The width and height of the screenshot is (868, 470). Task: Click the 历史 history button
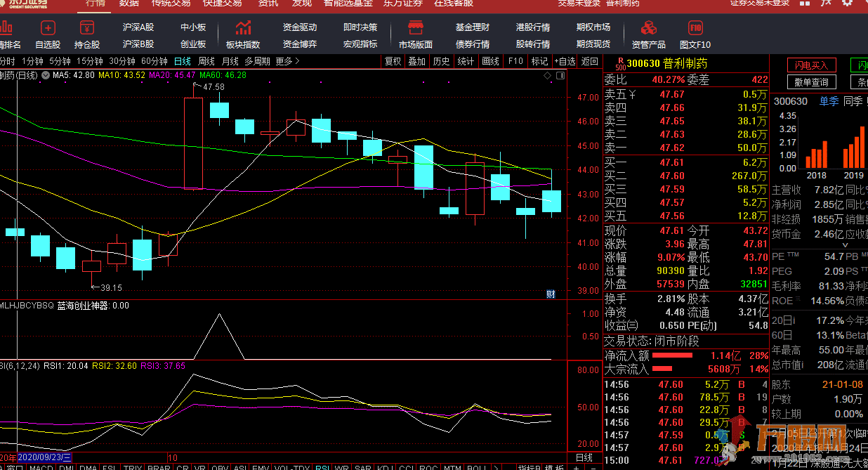pyautogui.click(x=442, y=61)
